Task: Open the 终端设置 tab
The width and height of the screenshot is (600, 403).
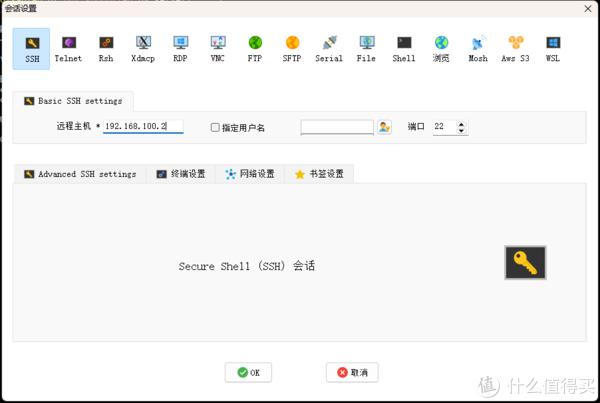Action: click(x=181, y=174)
